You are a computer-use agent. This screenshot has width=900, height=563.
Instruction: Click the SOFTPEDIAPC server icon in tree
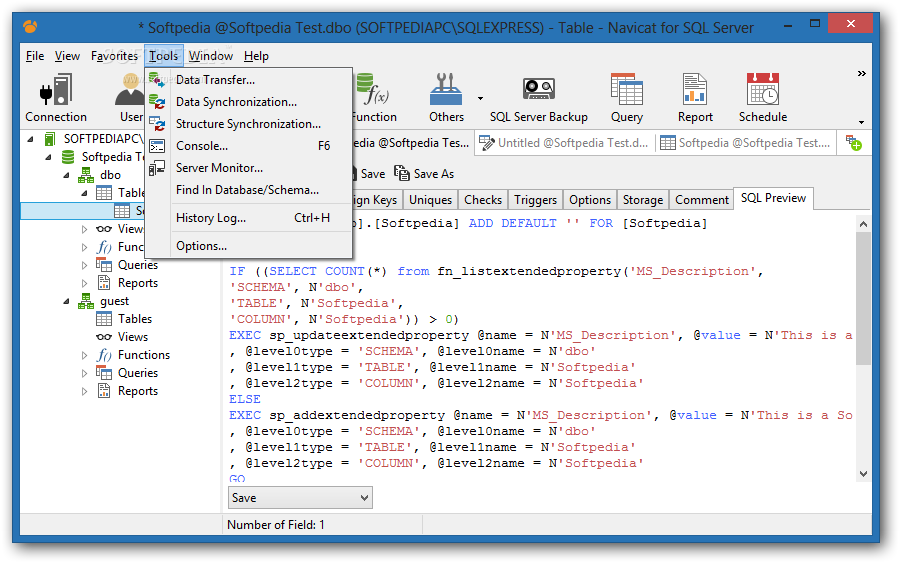pyautogui.click(x=50, y=139)
